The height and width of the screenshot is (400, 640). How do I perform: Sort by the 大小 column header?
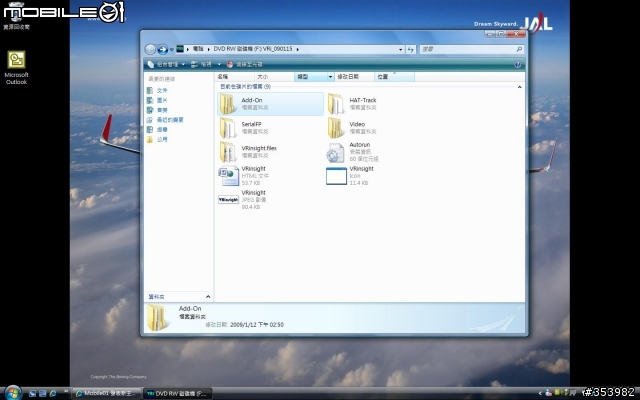click(274, 77)
